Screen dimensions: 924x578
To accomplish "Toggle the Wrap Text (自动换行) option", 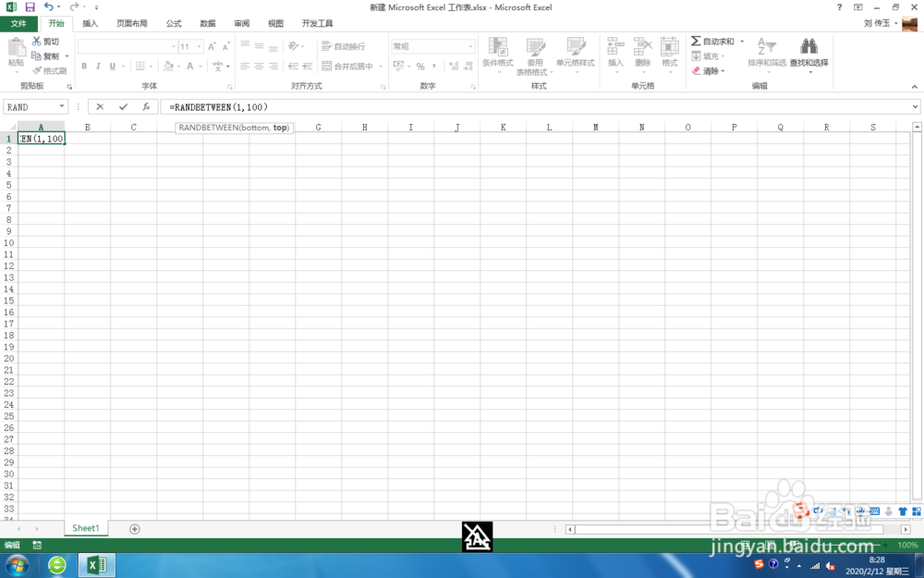I will click(342, 46).
